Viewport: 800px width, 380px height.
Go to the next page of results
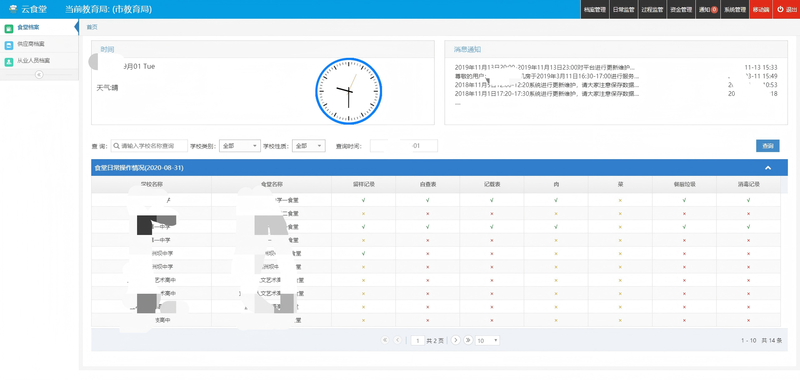[456, 340]
